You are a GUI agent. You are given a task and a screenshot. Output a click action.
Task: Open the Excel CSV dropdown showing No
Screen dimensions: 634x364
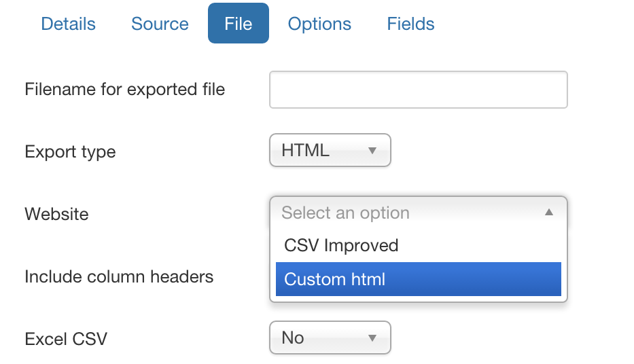coord(330,338)
